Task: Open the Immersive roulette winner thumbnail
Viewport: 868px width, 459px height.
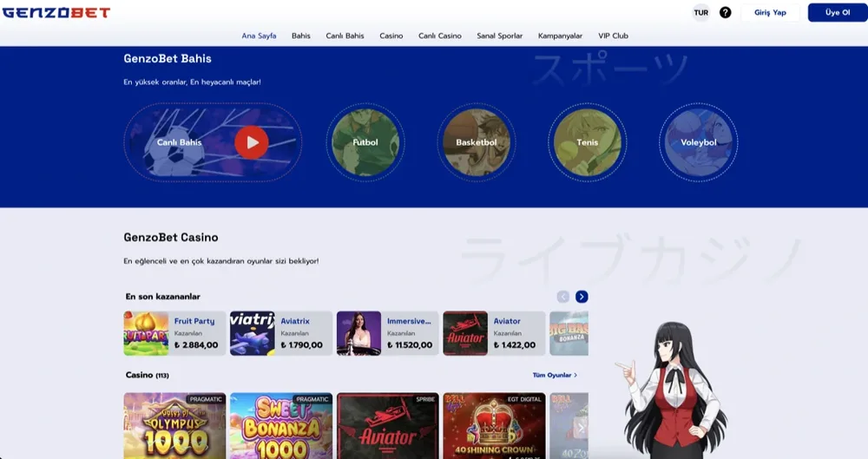Action: click(358, 333)
